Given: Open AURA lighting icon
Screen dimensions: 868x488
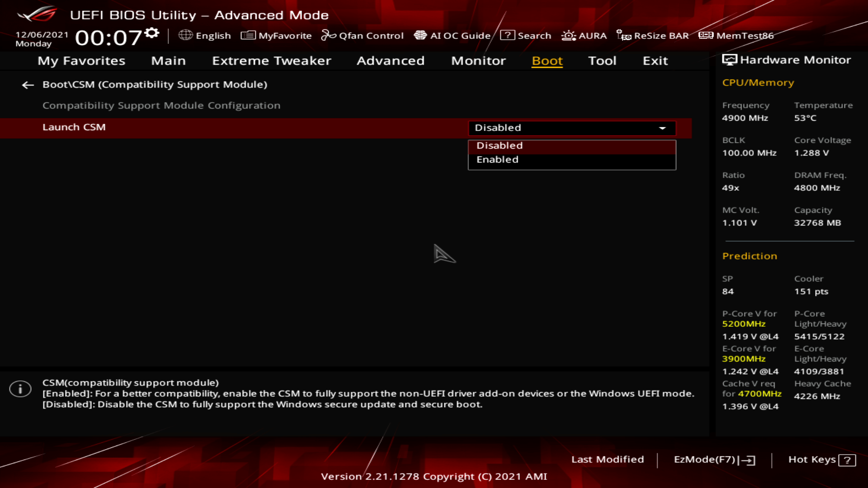Looking at the screenshot, I should point(568,35).
